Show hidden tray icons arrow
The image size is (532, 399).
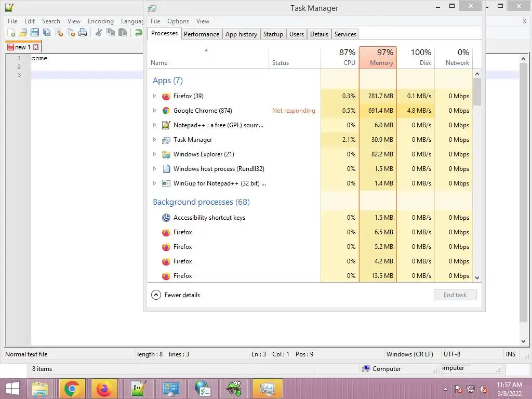pos(445,389)
